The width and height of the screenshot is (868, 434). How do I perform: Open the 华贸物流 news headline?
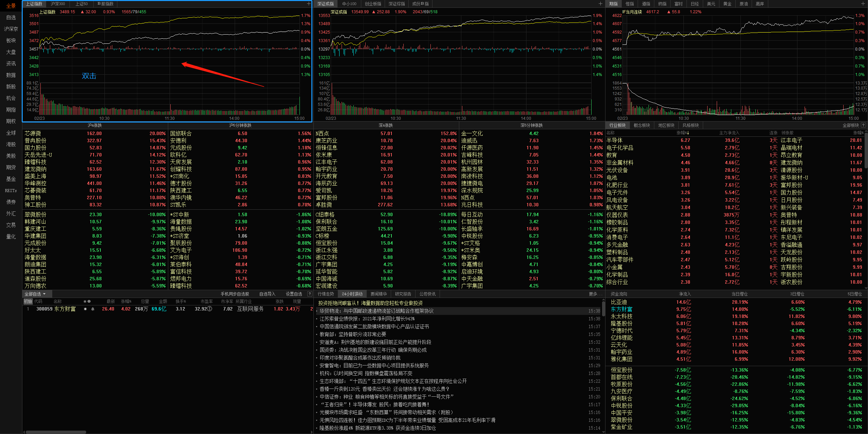click(x=377, y=311)
